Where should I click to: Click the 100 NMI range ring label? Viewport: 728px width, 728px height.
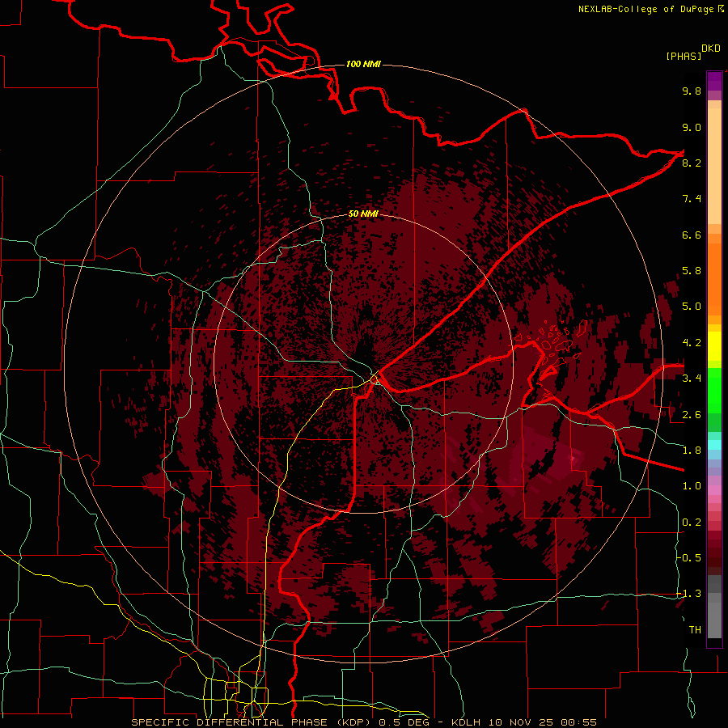363,64
